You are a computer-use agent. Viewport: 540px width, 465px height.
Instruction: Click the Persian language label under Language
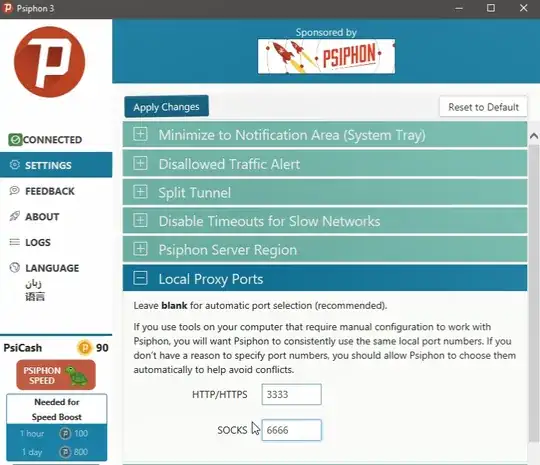click(x=33, y=283)
